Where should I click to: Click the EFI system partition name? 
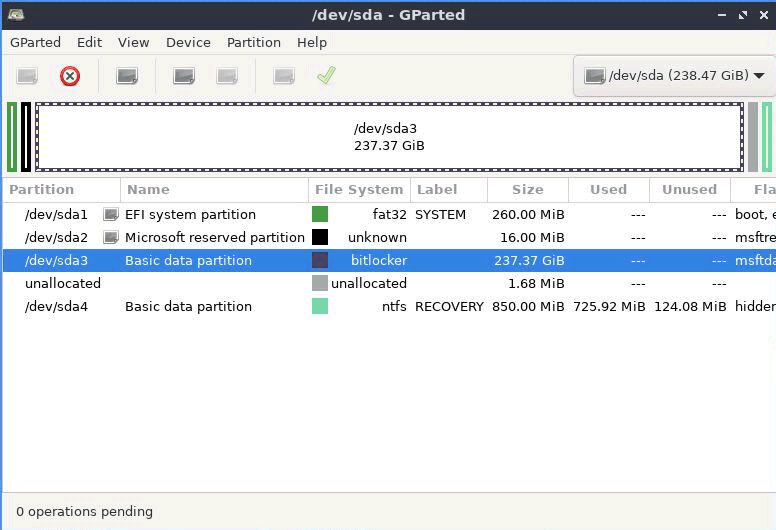tap(191, 214)
